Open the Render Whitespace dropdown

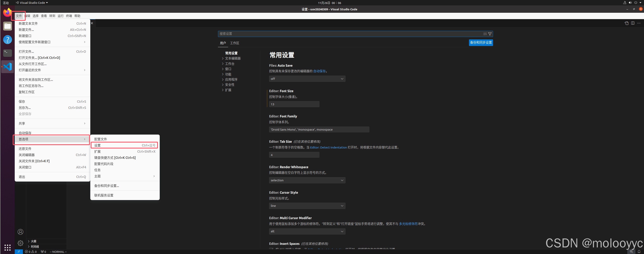(307, 180)
